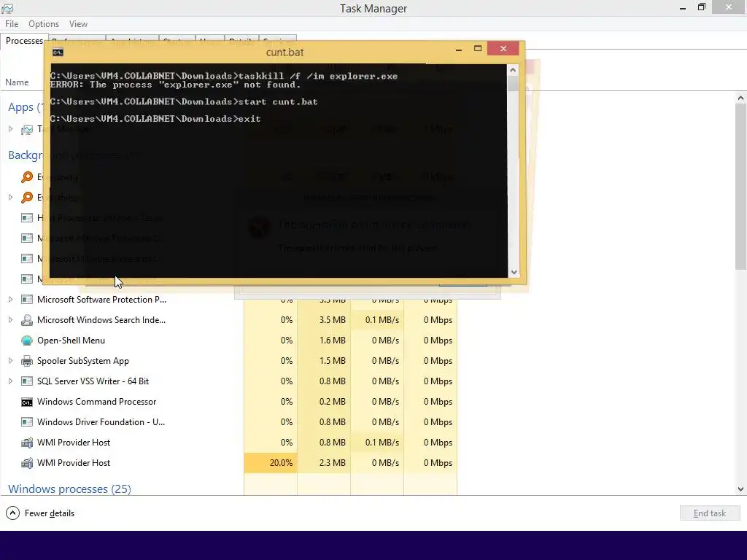Minimize the cunt.bat console window
Viewport: 747px width, 560px height.
(x=459, y=49)
